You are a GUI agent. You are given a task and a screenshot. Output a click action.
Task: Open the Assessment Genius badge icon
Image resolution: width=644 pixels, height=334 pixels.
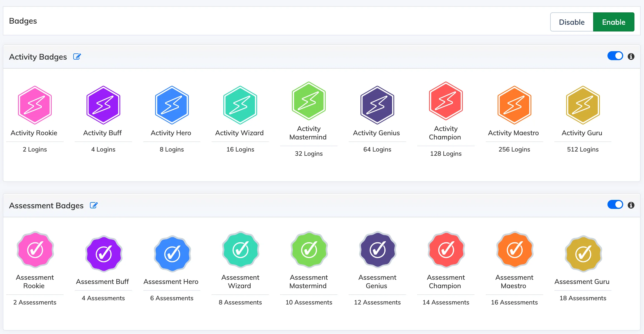click(x=378, y=250)
